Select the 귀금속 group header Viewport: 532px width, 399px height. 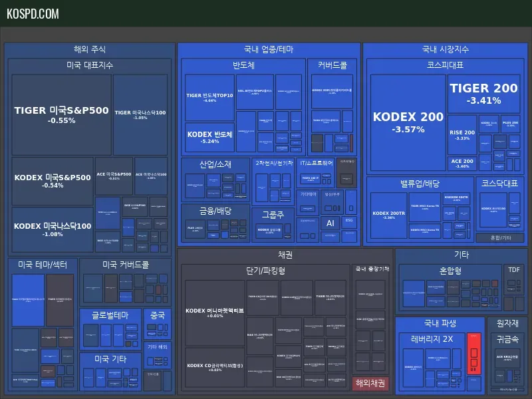coord(507,339)
